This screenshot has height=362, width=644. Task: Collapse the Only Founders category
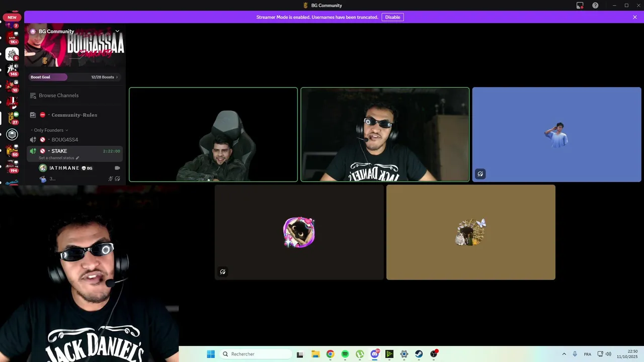pos(49,130)
